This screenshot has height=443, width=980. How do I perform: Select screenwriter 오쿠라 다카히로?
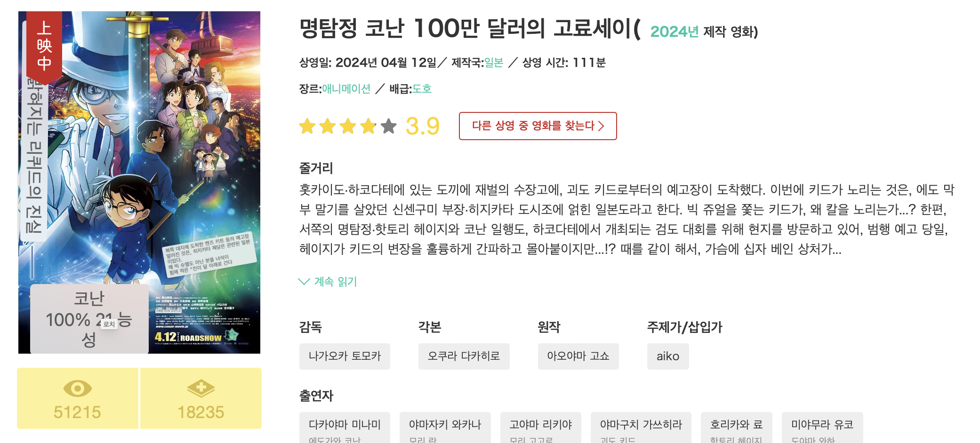tap(464, 356)
